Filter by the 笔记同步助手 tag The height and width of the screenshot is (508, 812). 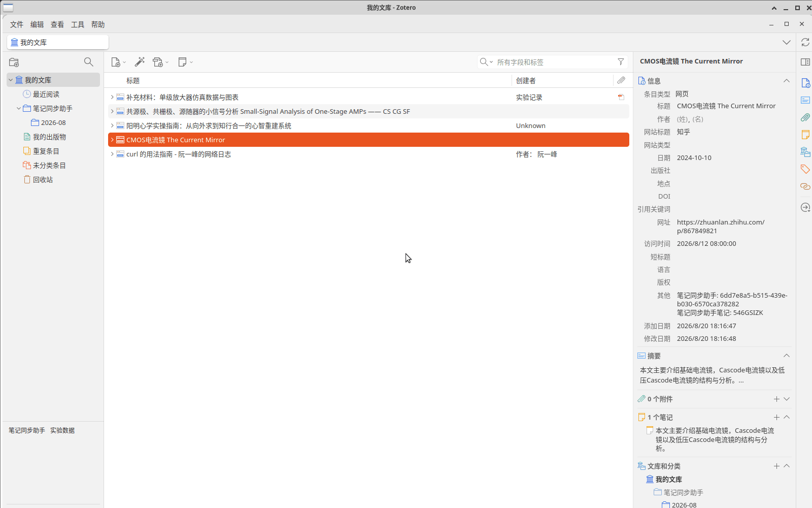(27, 430)
